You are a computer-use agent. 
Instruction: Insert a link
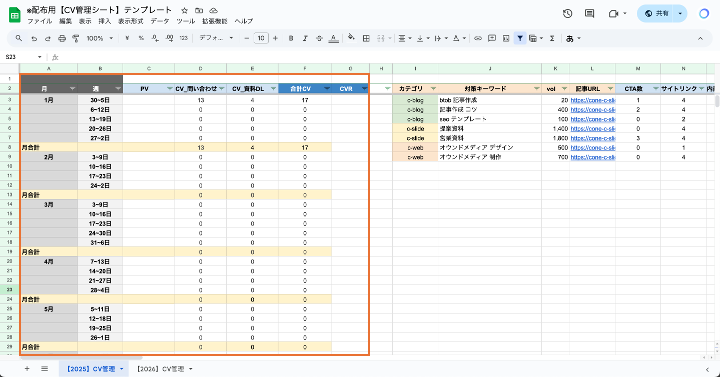tap(478, 39)
